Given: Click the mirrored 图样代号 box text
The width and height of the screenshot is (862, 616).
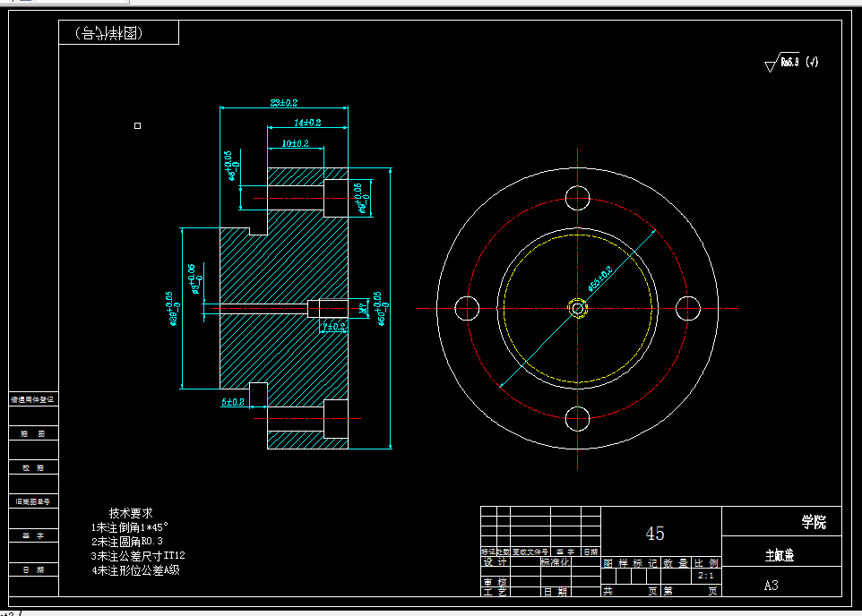Looking at the screenshot, I should pyautogui.click(x=108, y=33).
